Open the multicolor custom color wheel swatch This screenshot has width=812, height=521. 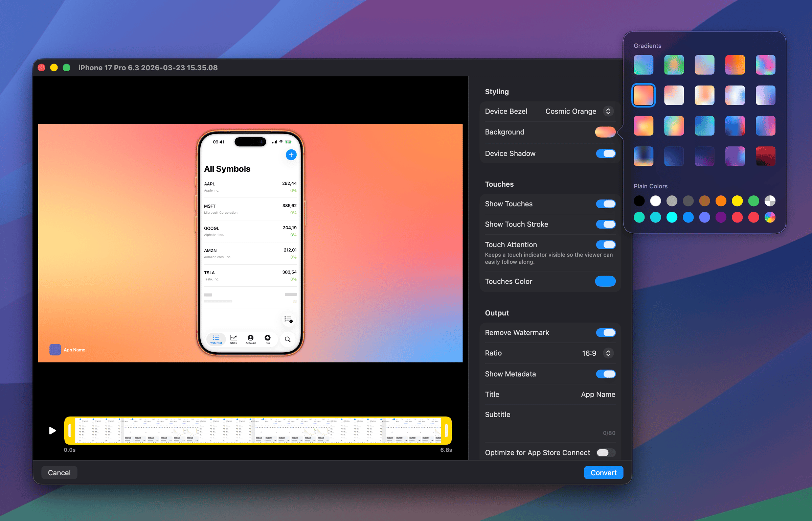[x=769, y=217]
